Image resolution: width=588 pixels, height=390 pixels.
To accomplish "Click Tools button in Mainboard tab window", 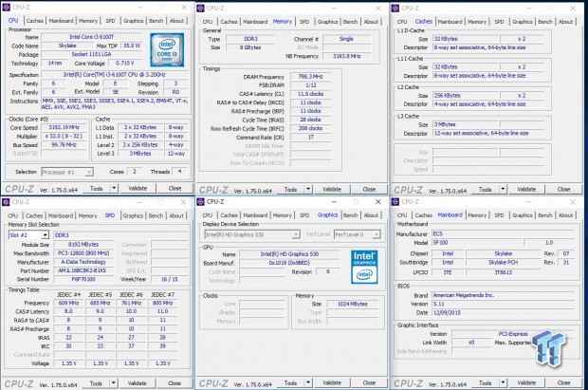I will pyautogui.click(x=486, y=382).
